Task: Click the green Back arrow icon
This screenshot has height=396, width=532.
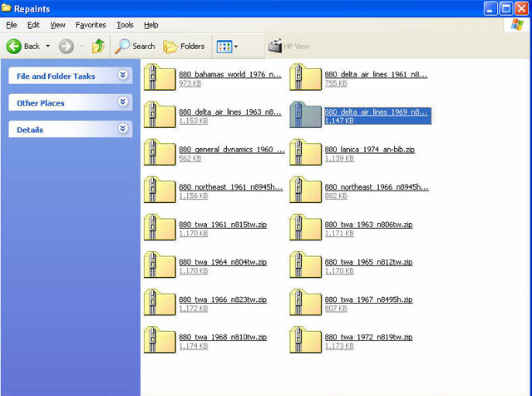Action: [14, 47]
